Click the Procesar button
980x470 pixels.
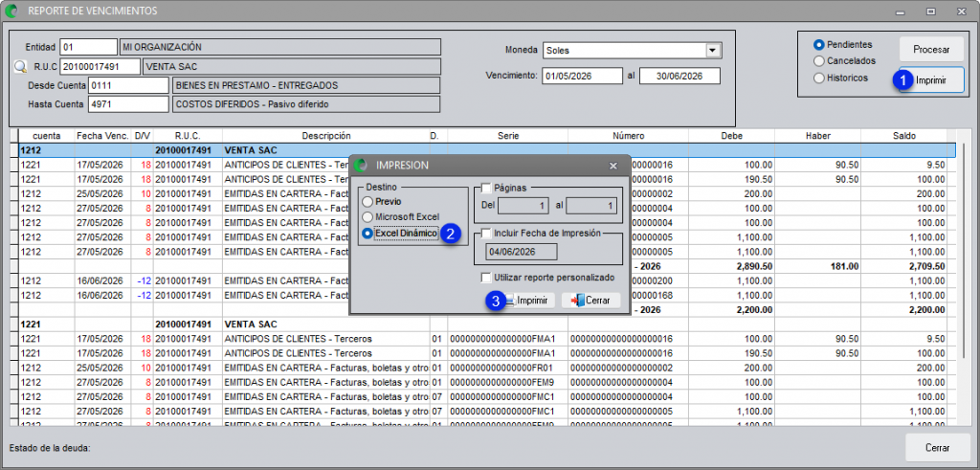[x=931, y=50]
